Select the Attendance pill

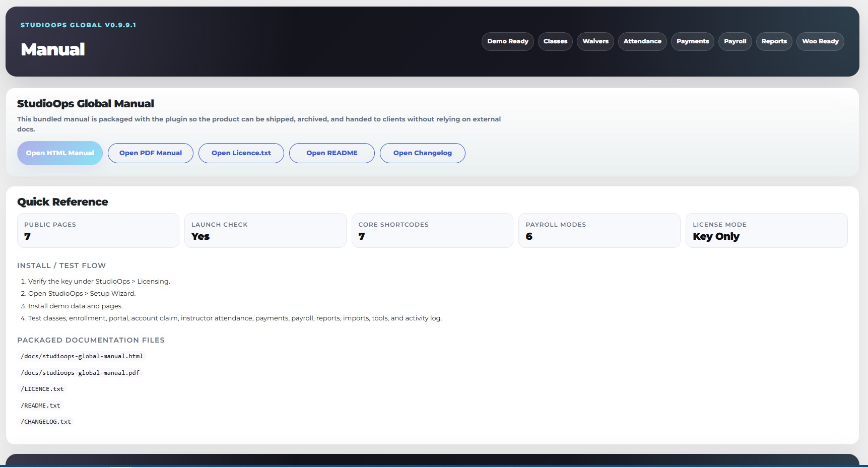(x=642, y=41)
